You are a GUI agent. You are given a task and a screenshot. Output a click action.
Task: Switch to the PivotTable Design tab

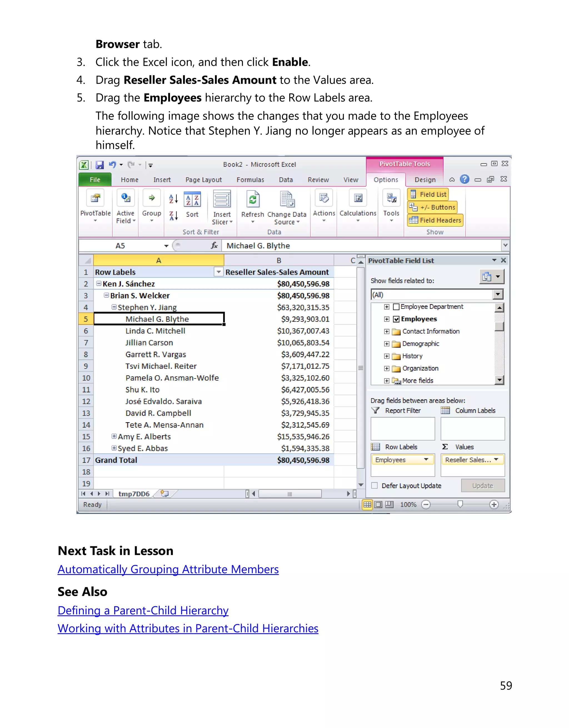click(425, 180)
